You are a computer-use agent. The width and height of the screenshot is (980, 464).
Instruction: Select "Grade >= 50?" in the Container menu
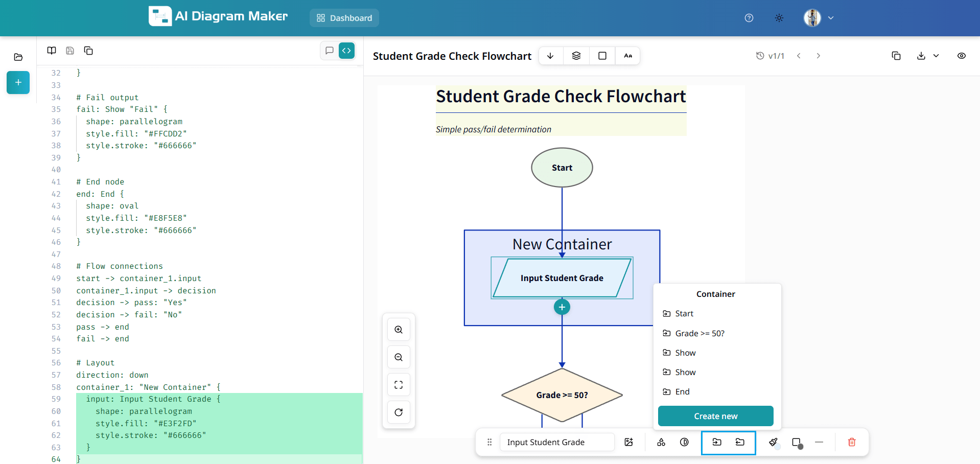point(699,333)
